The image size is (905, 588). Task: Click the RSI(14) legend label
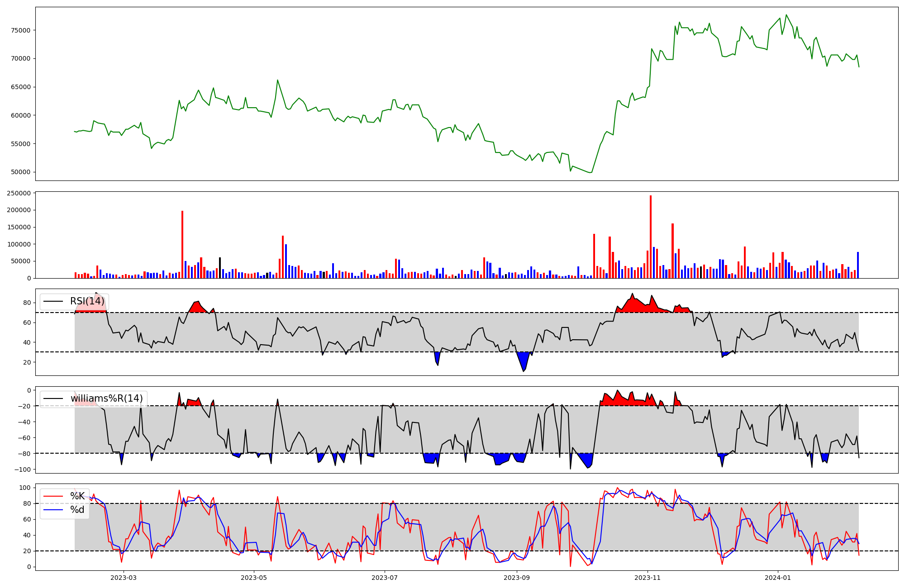coord(87,301)
